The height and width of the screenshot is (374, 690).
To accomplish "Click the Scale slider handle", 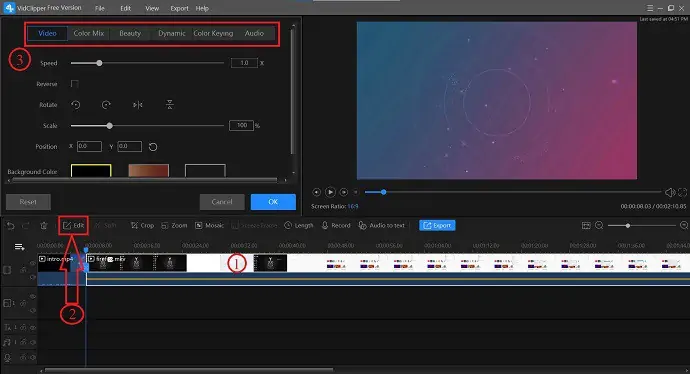I will tap(110, 126).
